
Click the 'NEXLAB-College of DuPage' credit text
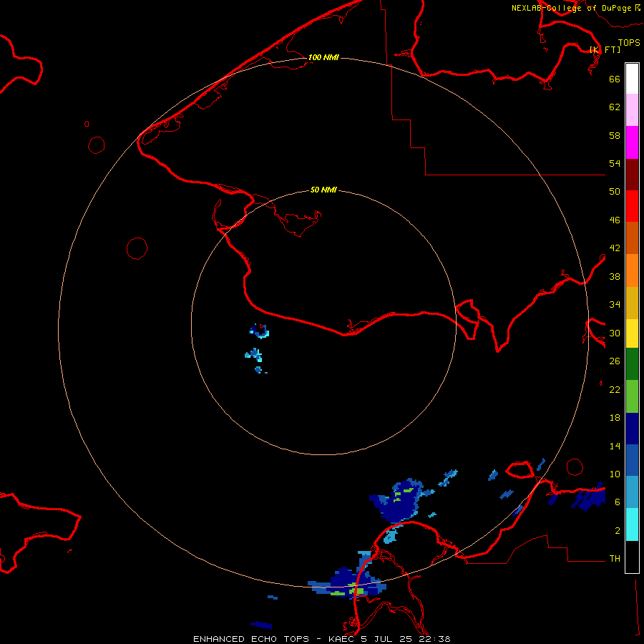pos(571,8)
